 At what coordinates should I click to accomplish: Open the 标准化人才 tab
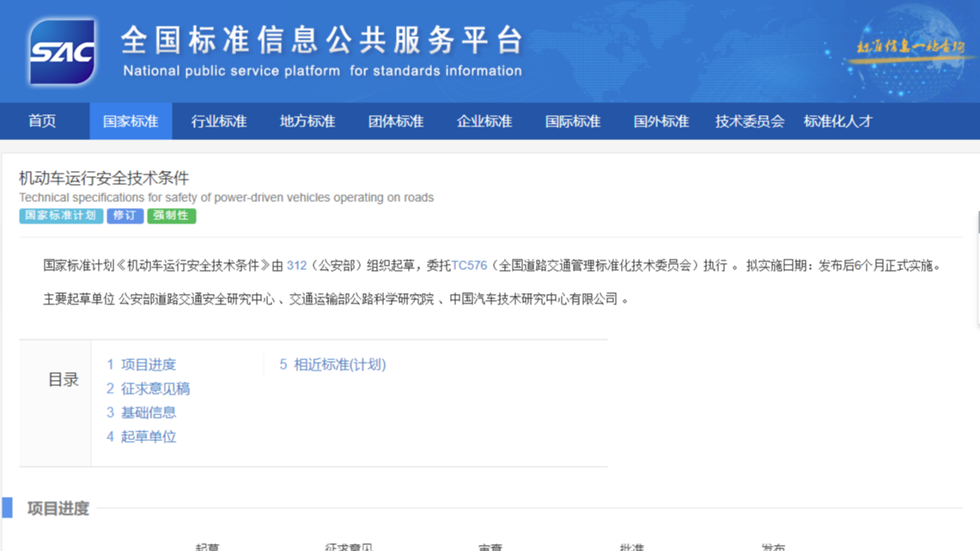click(x=837, y=121)
